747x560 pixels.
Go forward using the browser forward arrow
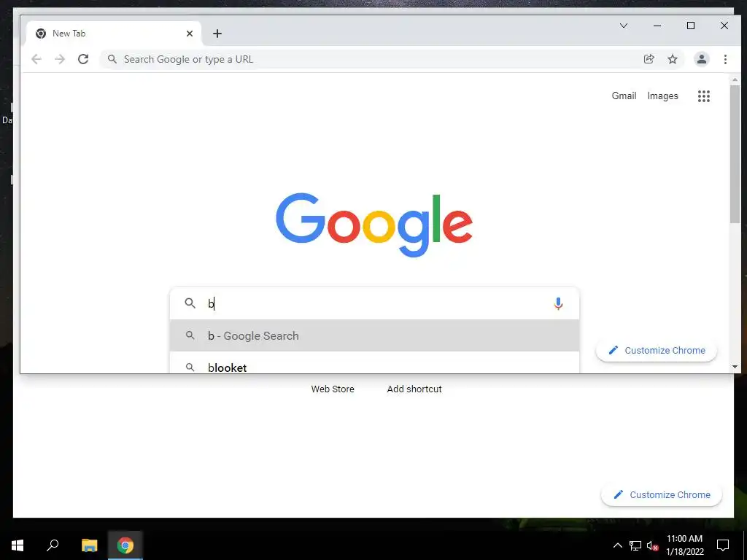[60, 59]
